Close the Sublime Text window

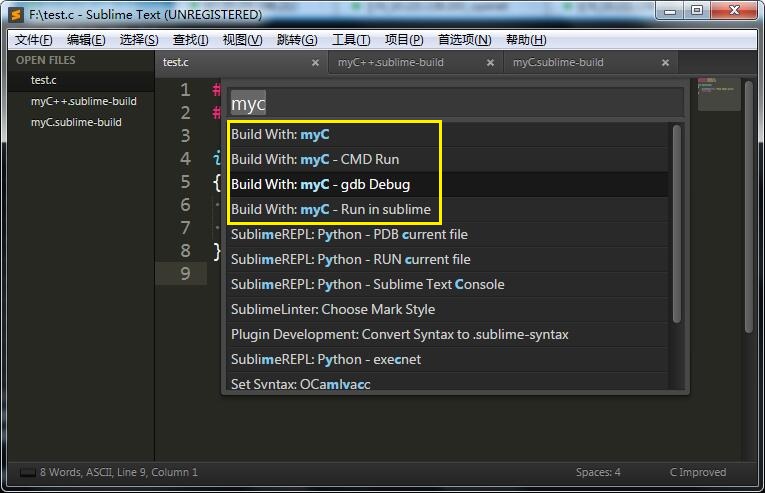click(734, 11)
